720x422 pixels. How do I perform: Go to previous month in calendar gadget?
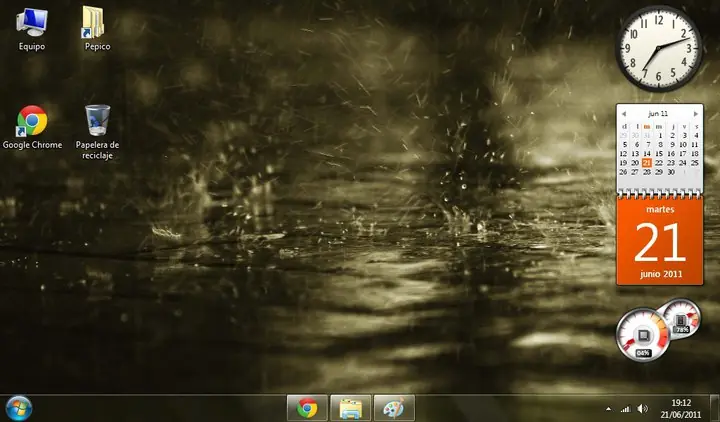pyautogui.click(x=624, y=113)
